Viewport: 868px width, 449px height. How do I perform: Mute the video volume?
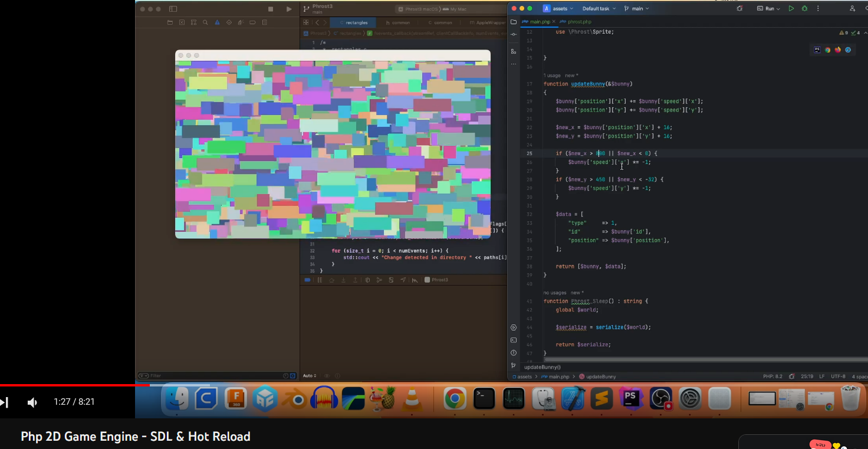click(x=32, y=402)
